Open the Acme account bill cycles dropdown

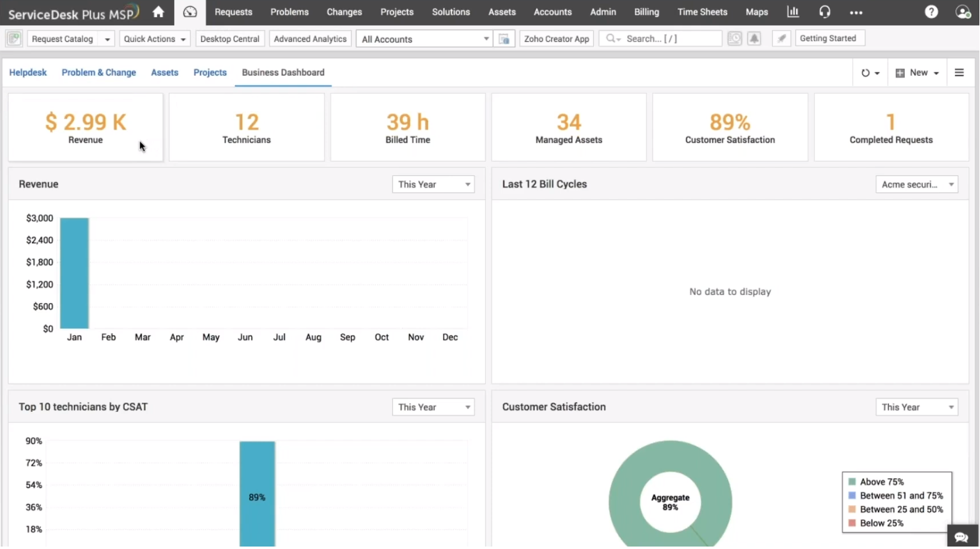[917, 184]
